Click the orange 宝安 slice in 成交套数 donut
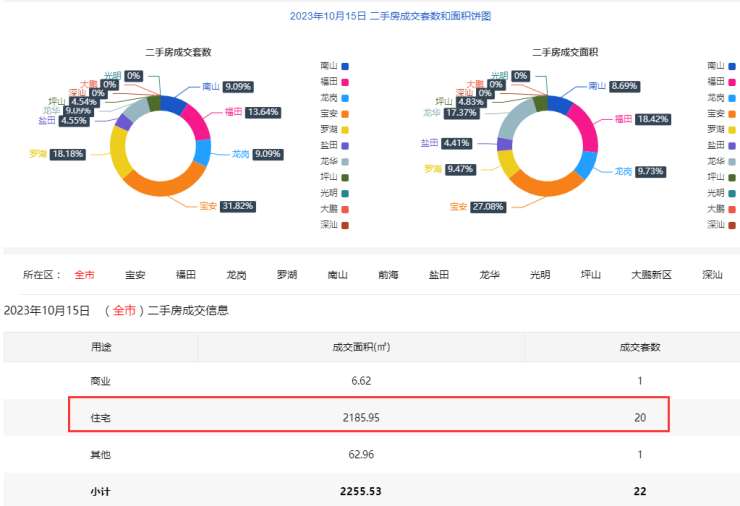Viewport: 740px width, 506px height. click(170, 182)
